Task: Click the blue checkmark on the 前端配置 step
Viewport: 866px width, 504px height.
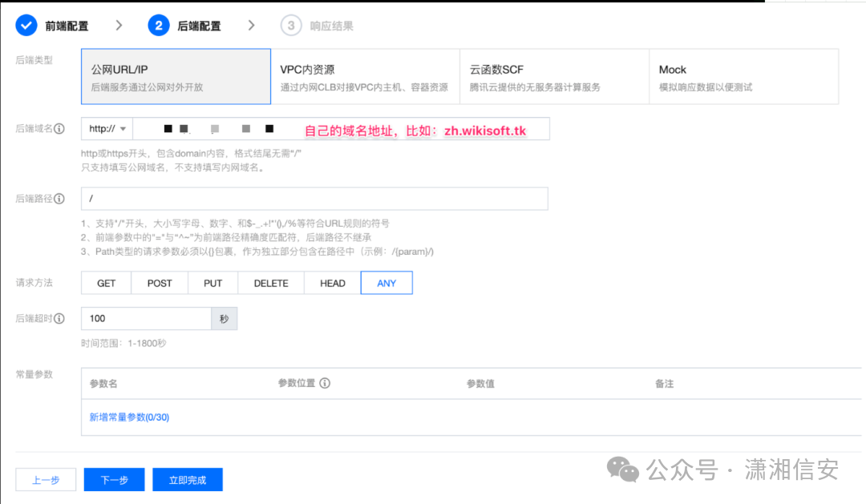Action: click(25, 25)
